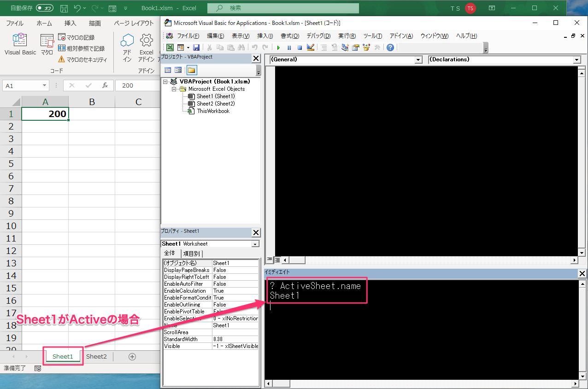
Task: Switch to the Sheet2 worksheet tab
Action: (x=96, y=356)
